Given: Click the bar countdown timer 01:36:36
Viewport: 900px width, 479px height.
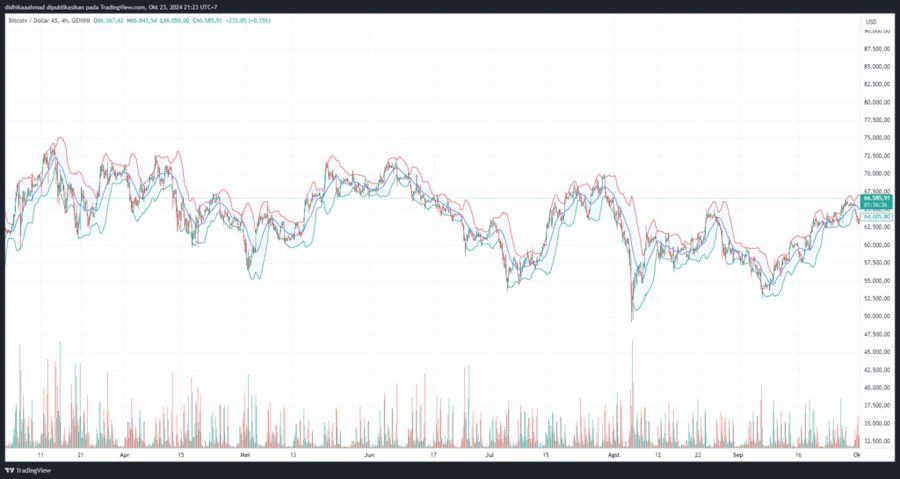Looking at the screenshot, I should click(x=876, y=205).
